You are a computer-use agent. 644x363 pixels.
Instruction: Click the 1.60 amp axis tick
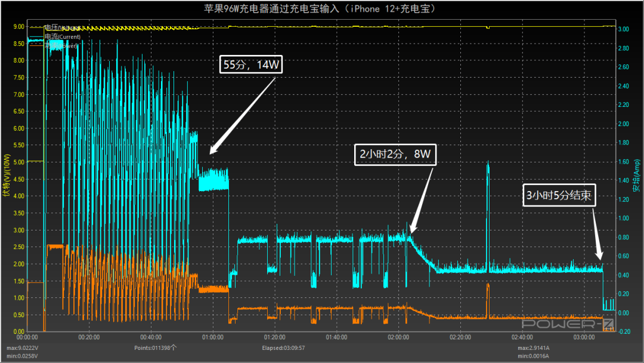[624, 162]
